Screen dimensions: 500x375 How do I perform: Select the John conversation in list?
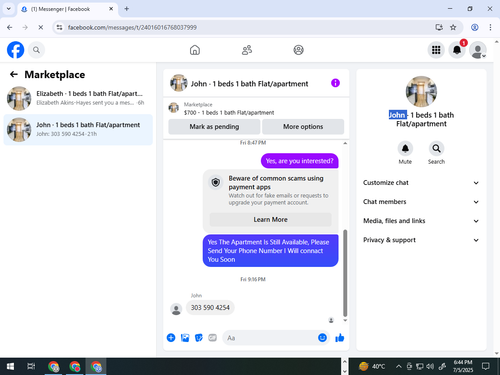pyautogui.click(x=78, y=129)
